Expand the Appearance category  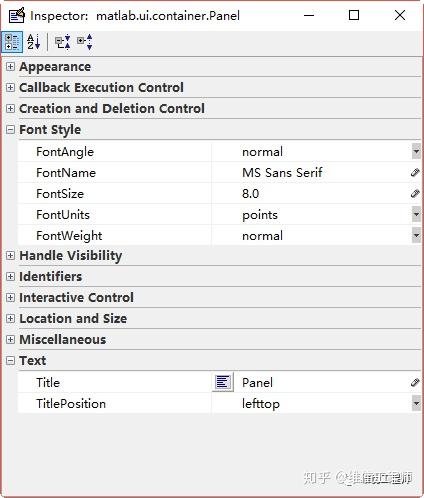coord(10,66)
